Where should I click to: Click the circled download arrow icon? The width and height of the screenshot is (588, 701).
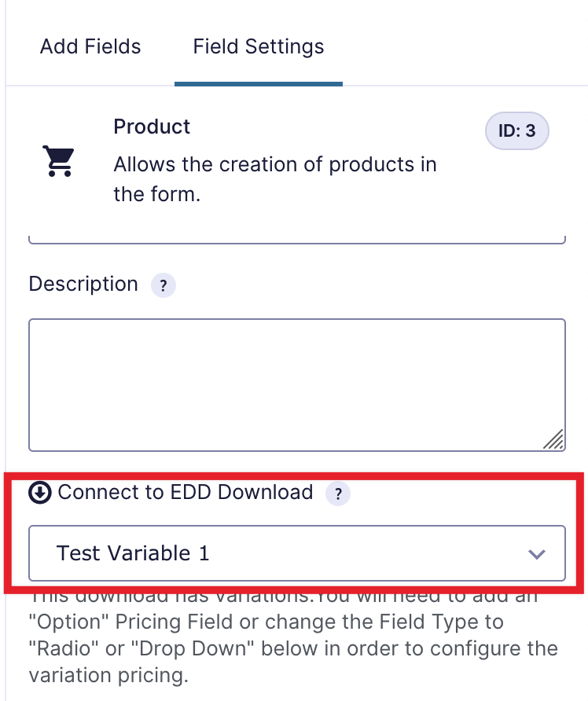point(40,493)
